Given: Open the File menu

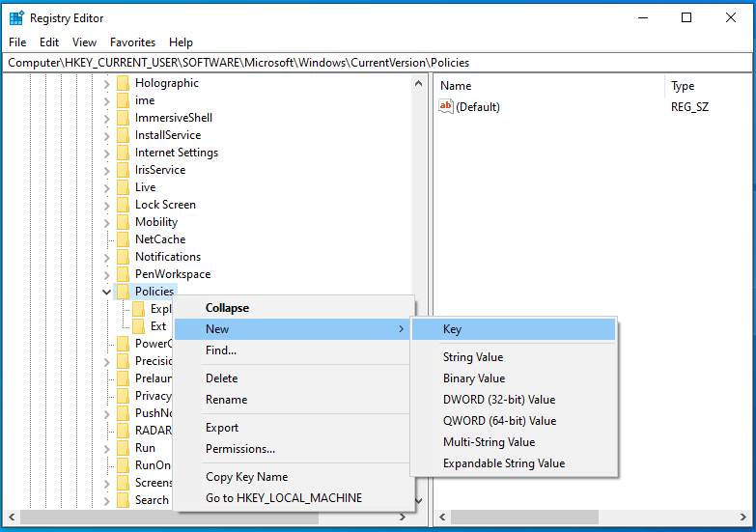Looking at the screenshot, I should [17, 42].
